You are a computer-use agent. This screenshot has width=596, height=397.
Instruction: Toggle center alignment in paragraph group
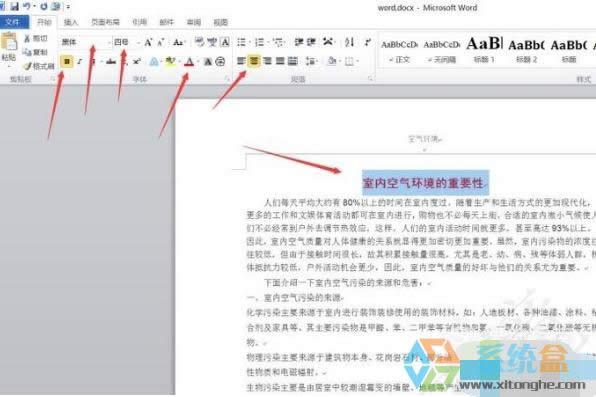254,61
